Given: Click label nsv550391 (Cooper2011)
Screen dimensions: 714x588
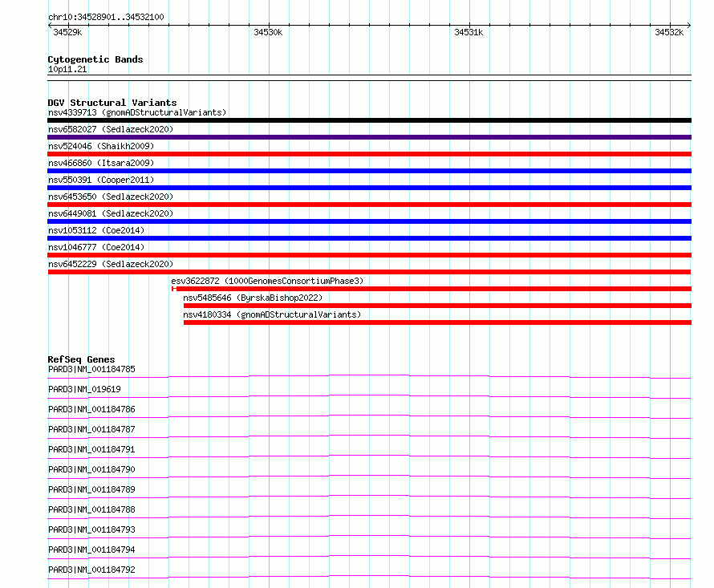Looking at the screenshot, I should (101, 180).
